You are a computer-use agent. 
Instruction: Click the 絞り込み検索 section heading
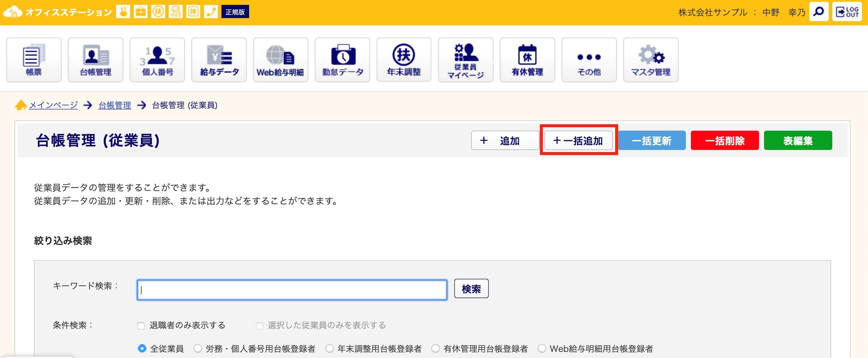tap(63, 241)
